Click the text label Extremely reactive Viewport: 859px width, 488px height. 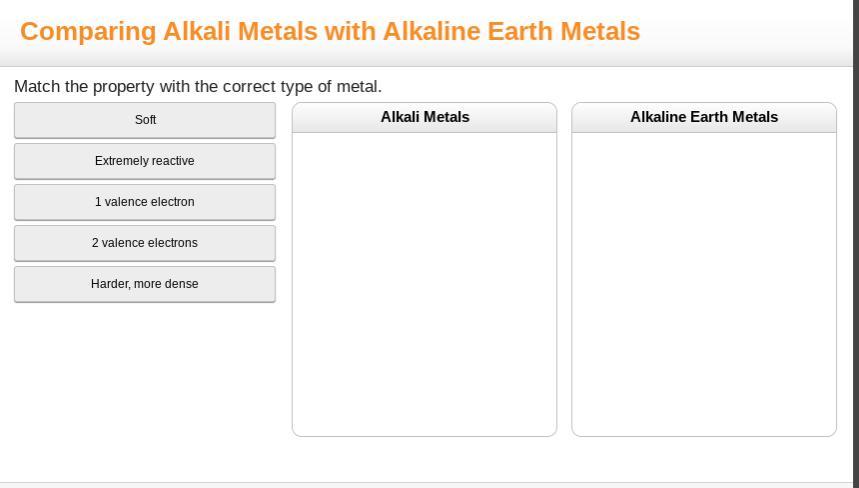point(145,161)
